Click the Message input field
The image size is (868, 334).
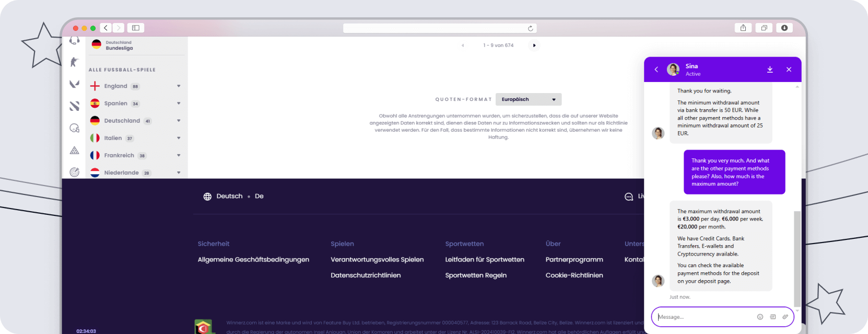pos(705,317)
